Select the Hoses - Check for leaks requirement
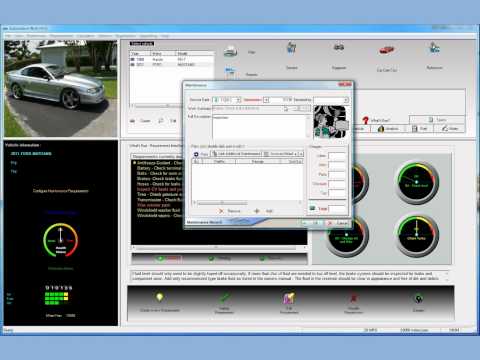Image resolution: width=480 pixels, height=360 pixels. 159,184
